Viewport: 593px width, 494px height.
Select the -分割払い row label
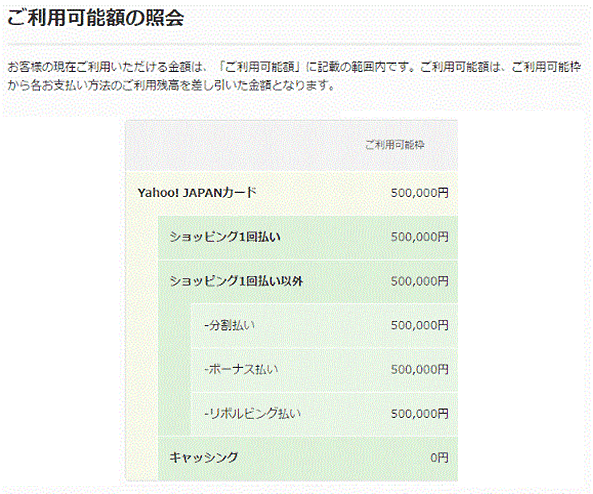click(230, 325)
